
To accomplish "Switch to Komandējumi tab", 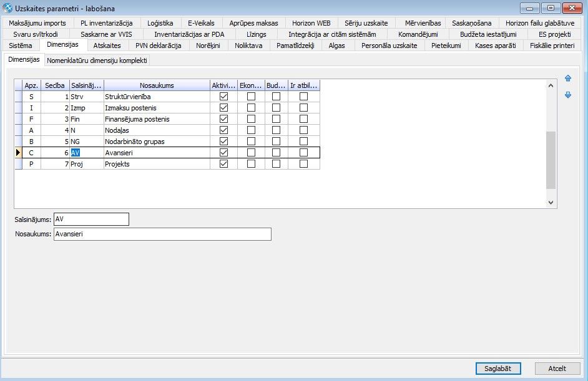I will coord(418,34).
